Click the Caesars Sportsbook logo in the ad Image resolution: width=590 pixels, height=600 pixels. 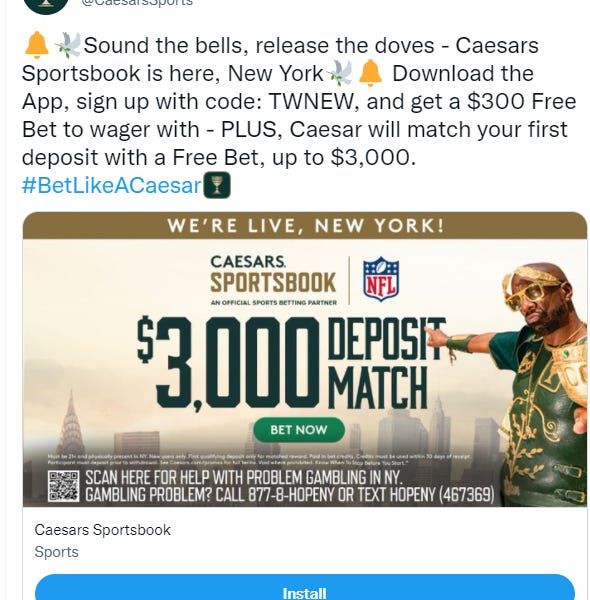(x=273, y=280)
